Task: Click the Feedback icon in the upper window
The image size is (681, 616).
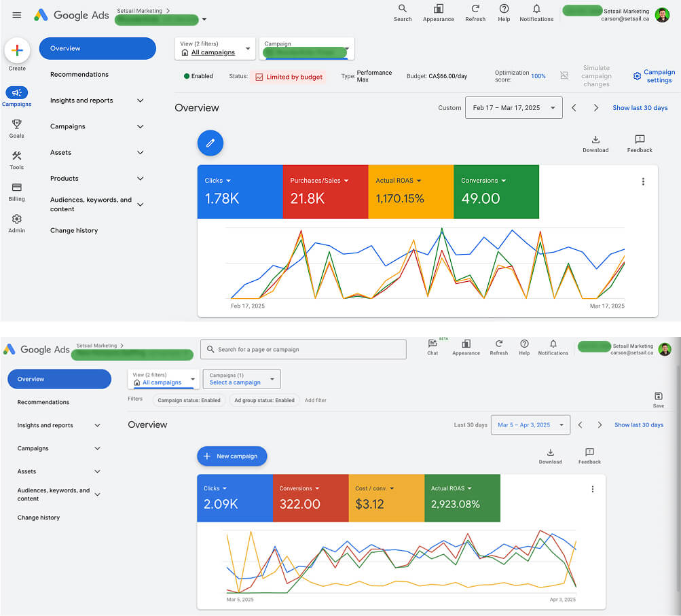Action: 640,139
